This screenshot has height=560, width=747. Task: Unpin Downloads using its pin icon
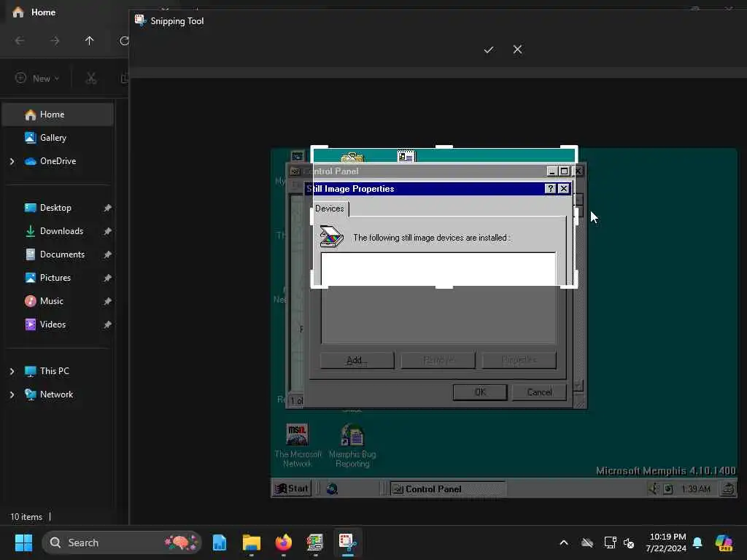coord(108,231)
